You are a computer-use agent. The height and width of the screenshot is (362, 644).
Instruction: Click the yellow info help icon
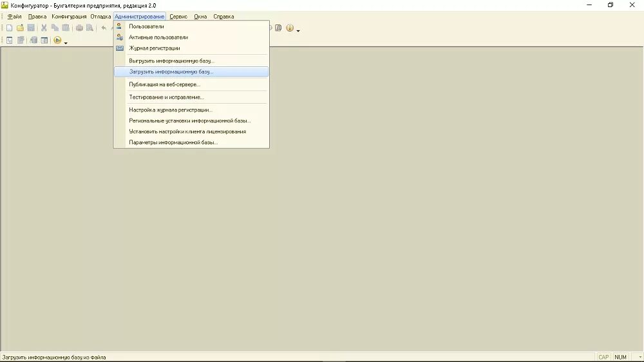point(290,28)
